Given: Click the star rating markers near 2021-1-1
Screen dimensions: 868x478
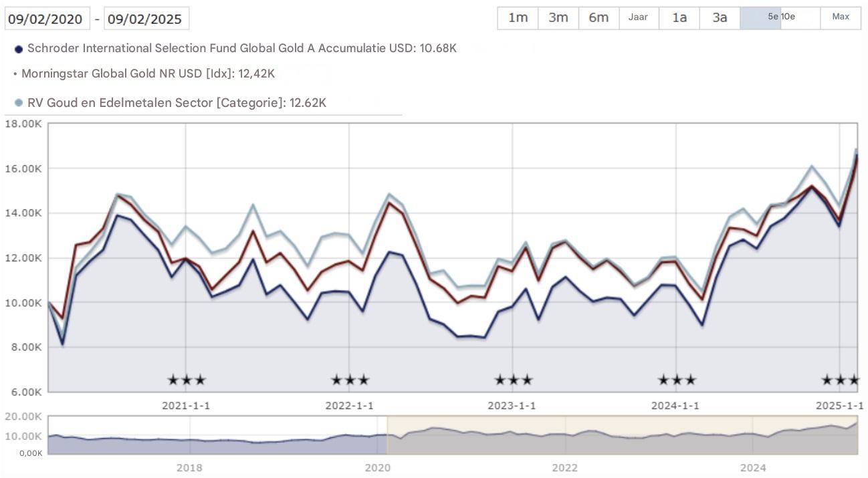Looking at the screenshot, I should tap(185, 379).
